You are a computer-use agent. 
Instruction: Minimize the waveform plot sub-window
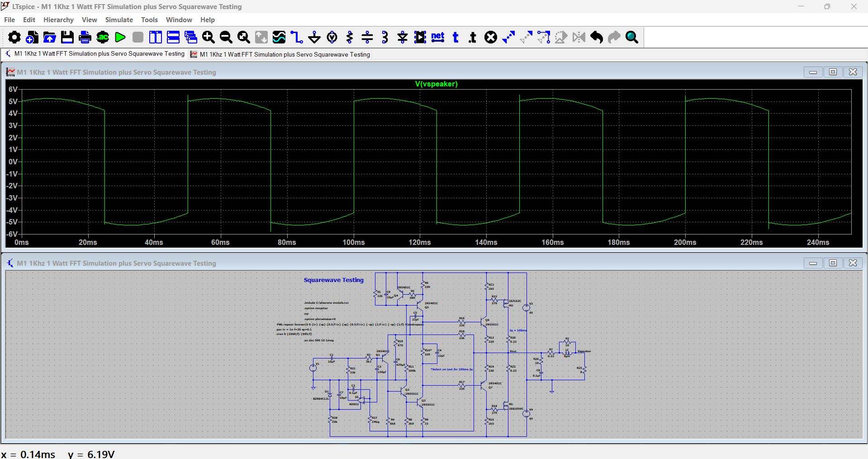(x=813, y=72)
